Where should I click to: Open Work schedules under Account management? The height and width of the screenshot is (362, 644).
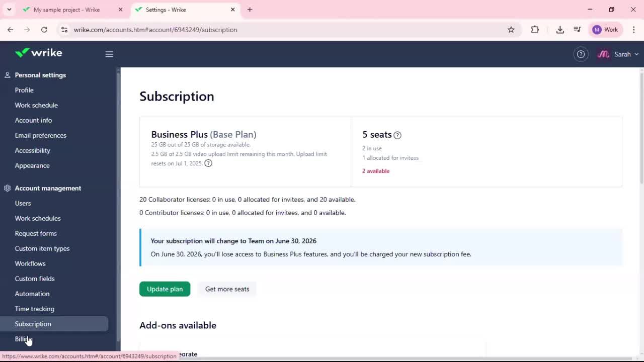(x=38, y=218)
